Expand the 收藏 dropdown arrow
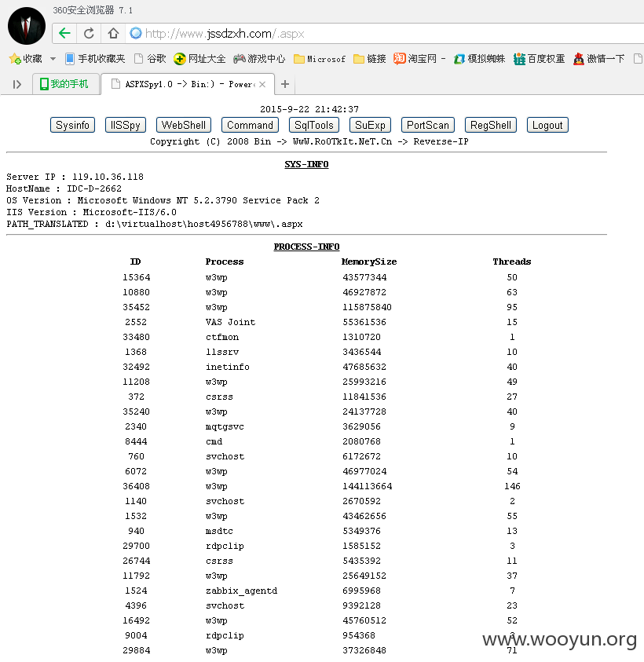This screenshot has height=662, width=644. pos(53,59)
